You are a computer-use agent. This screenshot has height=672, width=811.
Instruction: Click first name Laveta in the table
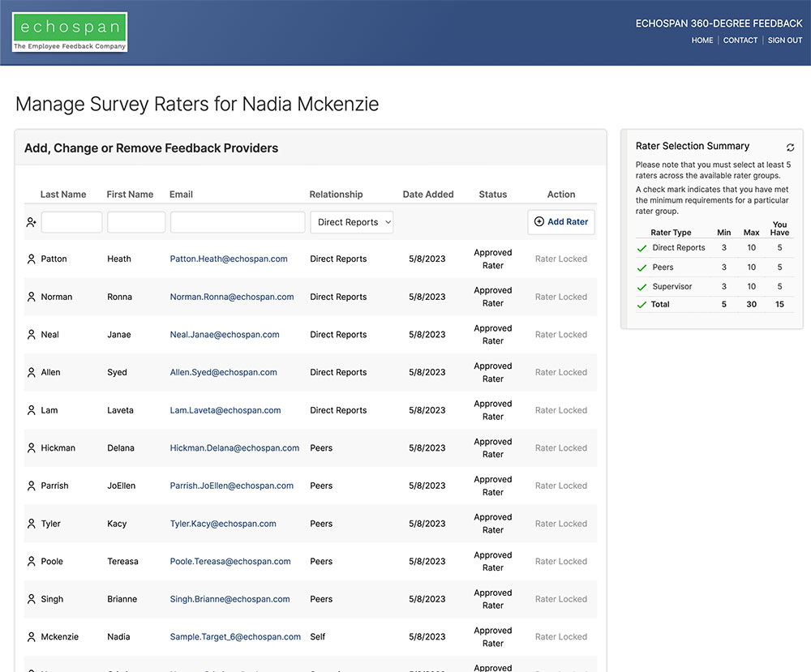tap(121, 410)
